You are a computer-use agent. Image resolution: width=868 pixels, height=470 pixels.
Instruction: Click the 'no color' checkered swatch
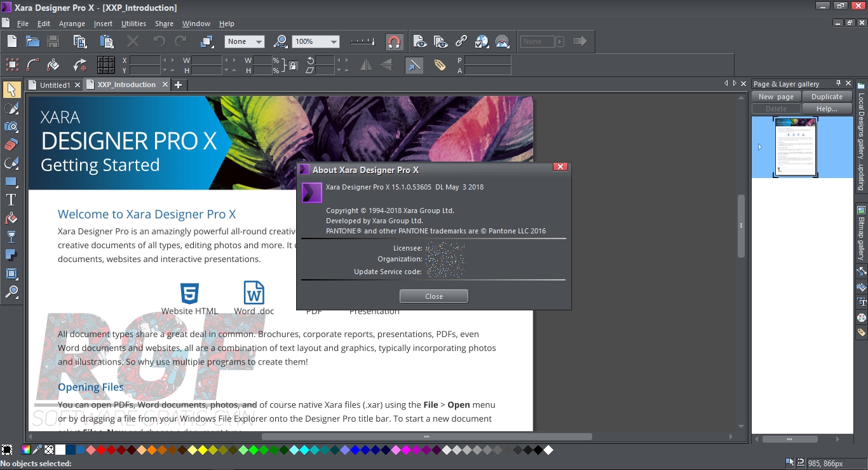pyautogui.click(x=49, y=450)
